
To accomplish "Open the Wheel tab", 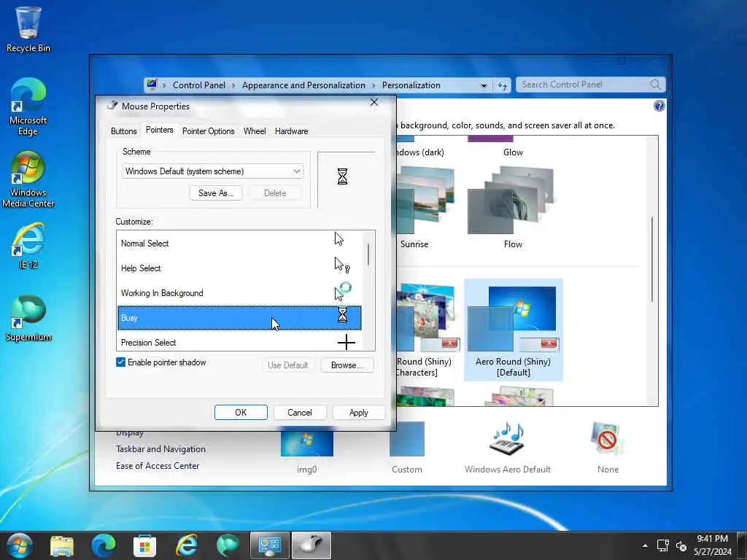I will tap(255, 131).
